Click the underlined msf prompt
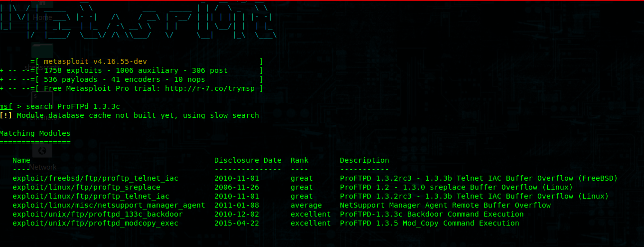 6,106
